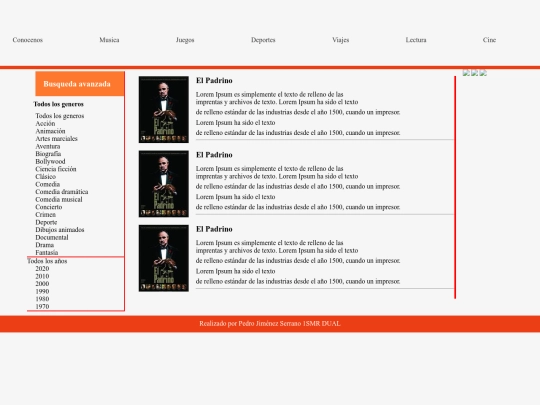Select 'Ciencia ficción' genre
The image size is (540, 405).
56,169
